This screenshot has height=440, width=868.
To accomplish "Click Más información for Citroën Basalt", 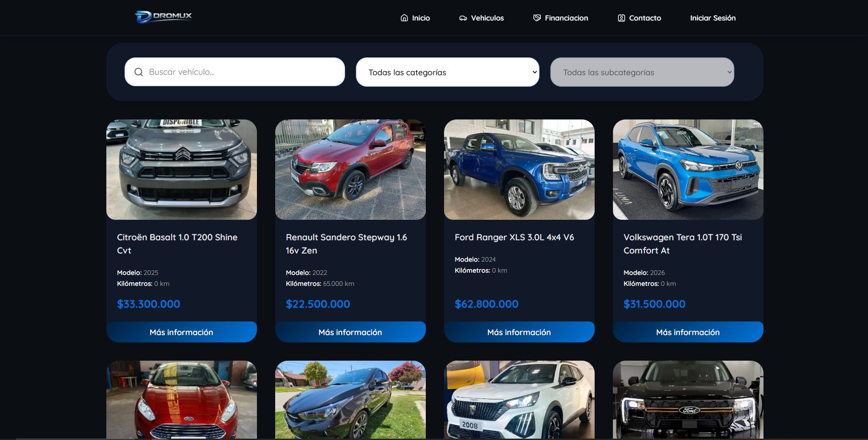I will [181, 332].
